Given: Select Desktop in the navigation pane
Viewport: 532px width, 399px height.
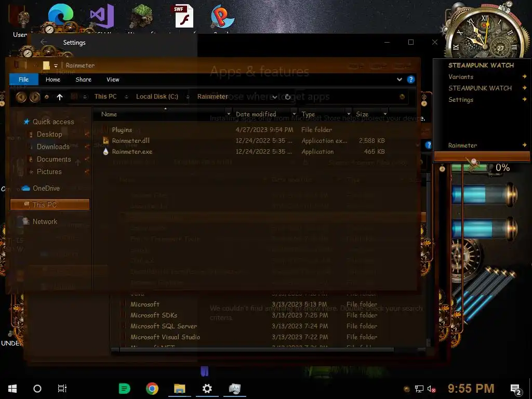Looking at the screenshot, I should (49, 135).
